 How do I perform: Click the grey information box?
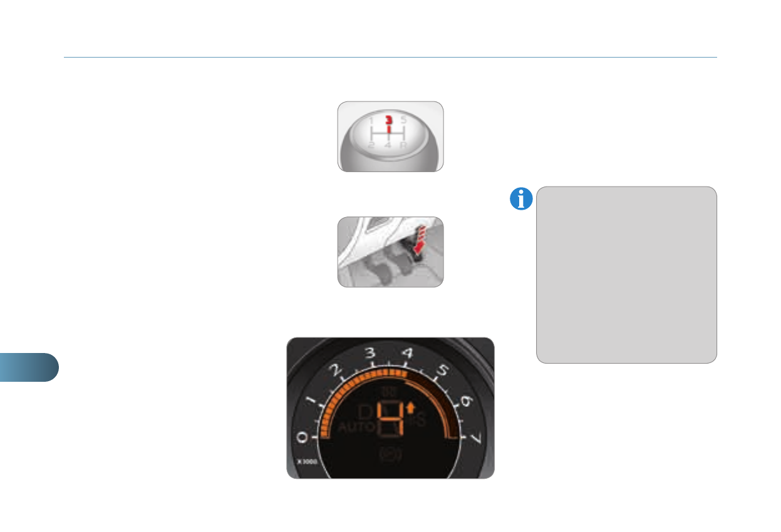[x=626, y=275]
